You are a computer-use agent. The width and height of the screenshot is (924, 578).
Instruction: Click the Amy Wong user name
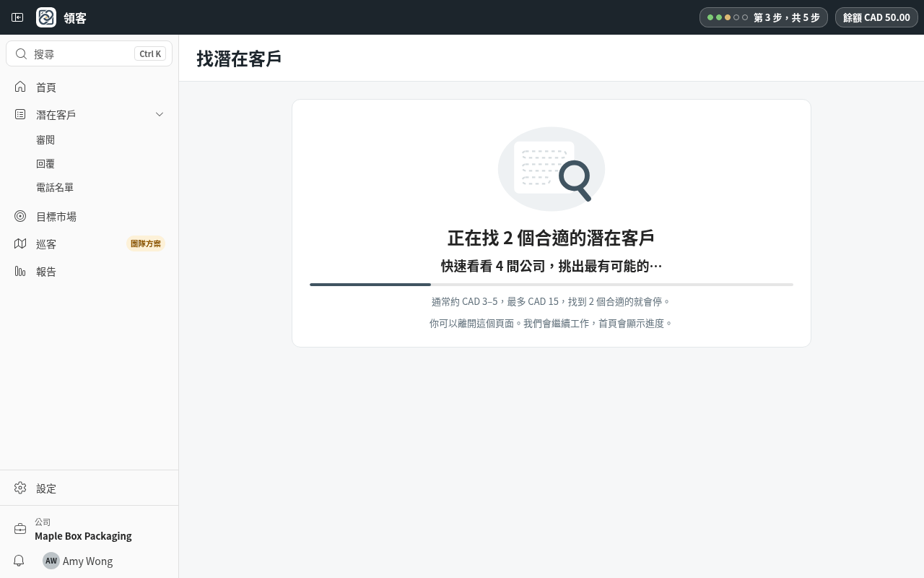pyautogui.click(x=87, y=561)
